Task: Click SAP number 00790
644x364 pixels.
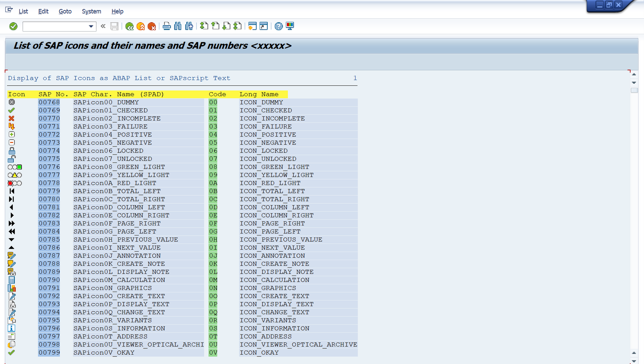Action: click(x=49, y=280)
